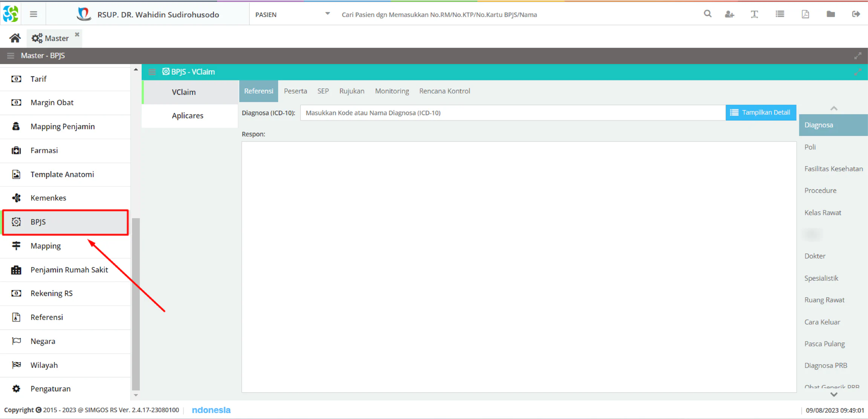Switch to the SEP tab
Viewport: 868px width, 419px height.
(323, 91)
